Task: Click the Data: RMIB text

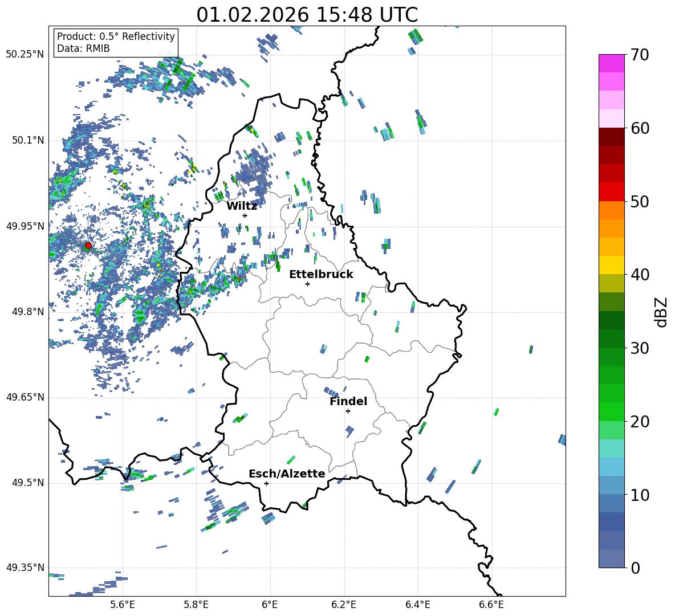Action: (x=83, y=48)
